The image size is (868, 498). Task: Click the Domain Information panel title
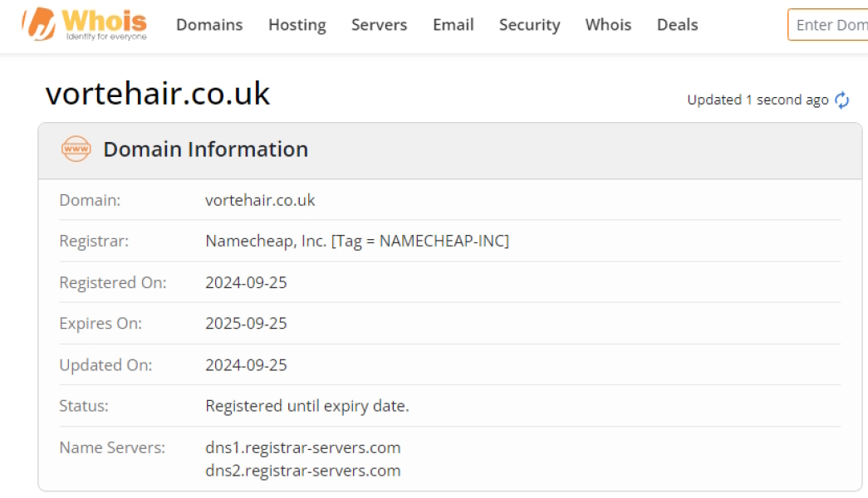coord(205,149)
